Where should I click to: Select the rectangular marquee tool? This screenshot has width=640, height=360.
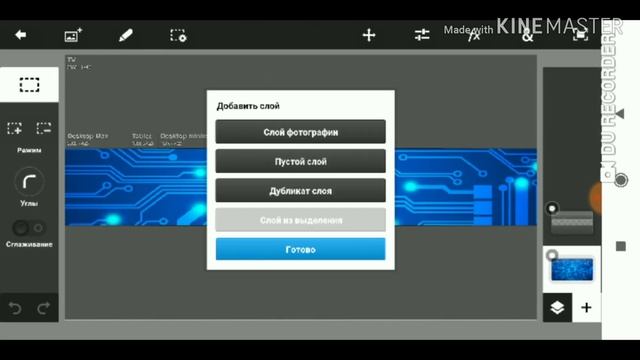(29, 85)
